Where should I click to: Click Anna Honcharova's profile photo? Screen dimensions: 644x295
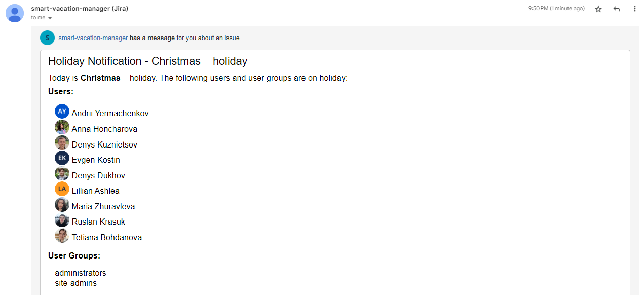pos(62,127)
